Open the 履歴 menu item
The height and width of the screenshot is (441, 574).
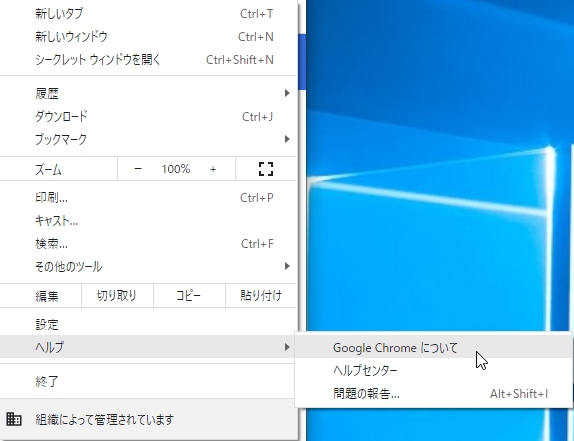coord(148,93)
